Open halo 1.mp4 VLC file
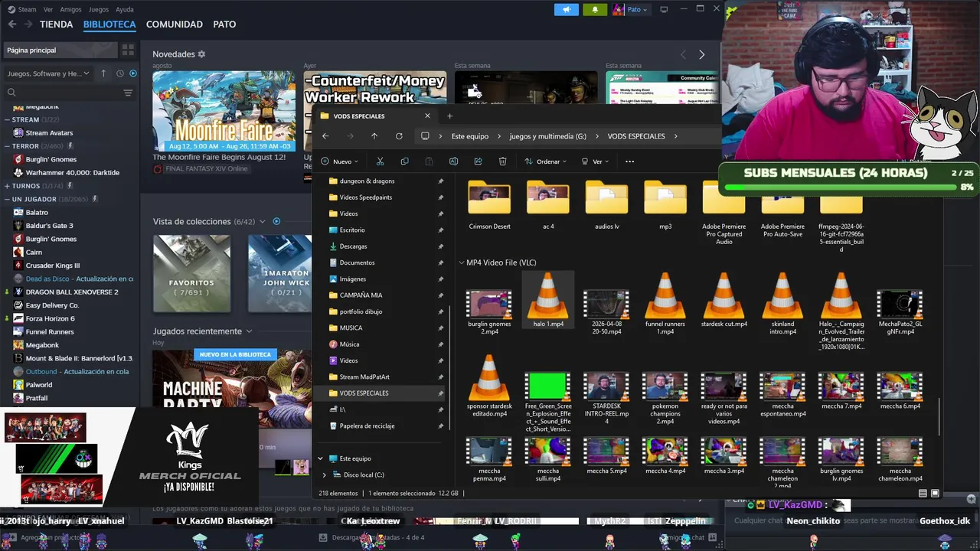 pos(548,300)
